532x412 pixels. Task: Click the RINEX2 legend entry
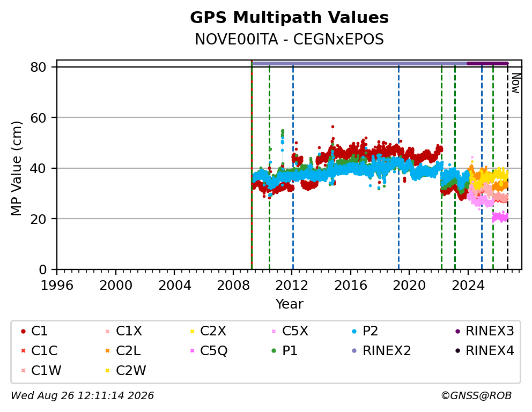click(381, 351)
